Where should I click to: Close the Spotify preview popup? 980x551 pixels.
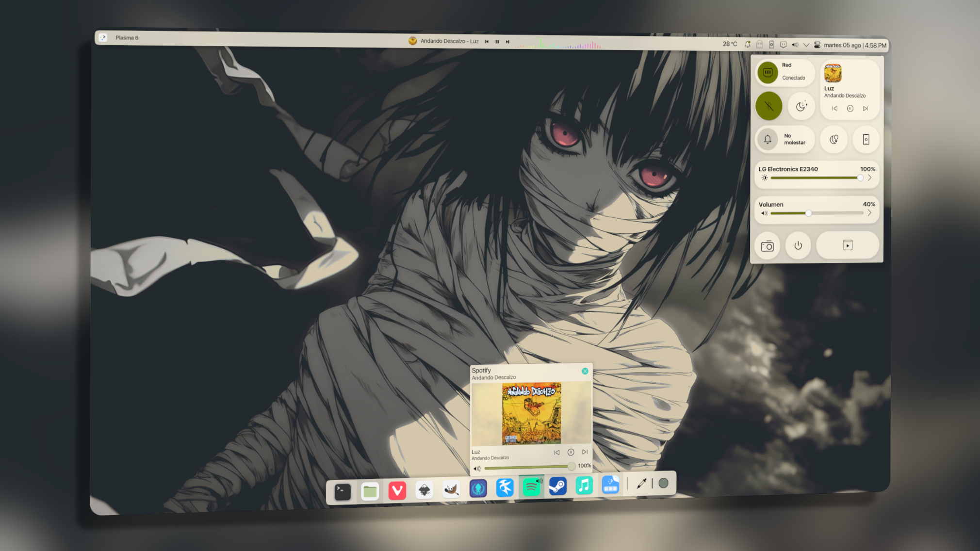[x=585, y=371]
